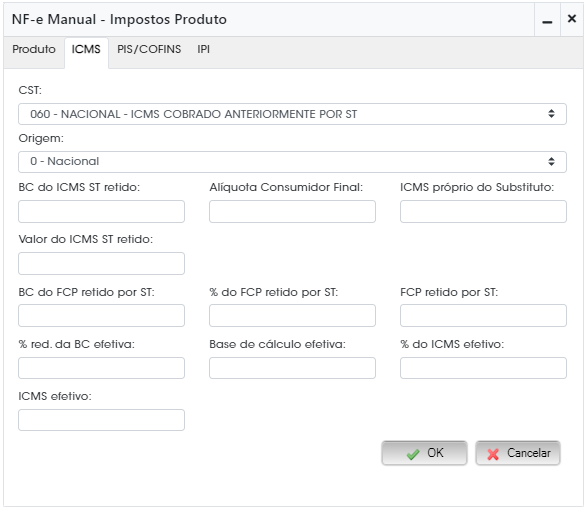
Task: Focus the % do FCP retido por ST field
Action: 292,315
